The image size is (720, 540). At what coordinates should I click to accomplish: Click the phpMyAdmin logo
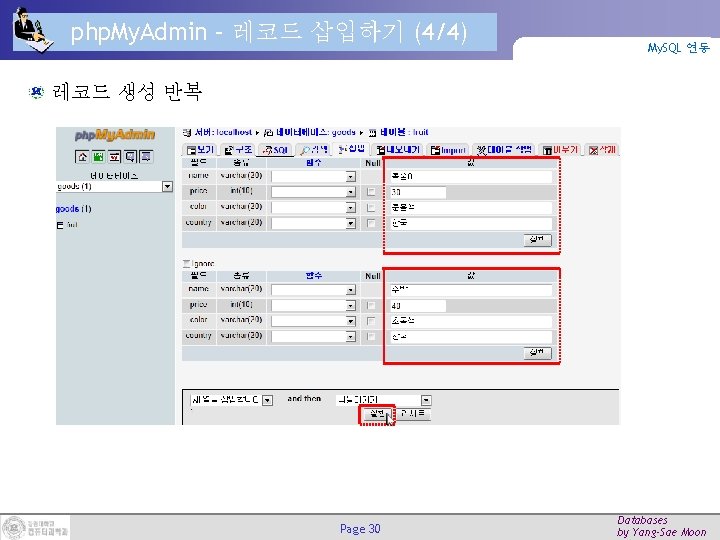tap(115, 135)
